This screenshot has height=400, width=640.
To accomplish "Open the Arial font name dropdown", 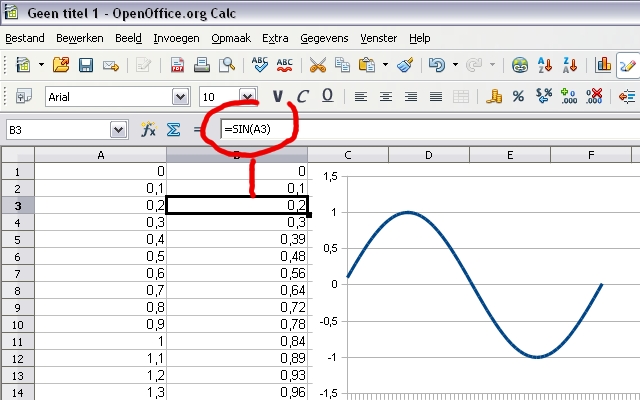I will click(181, 97).
